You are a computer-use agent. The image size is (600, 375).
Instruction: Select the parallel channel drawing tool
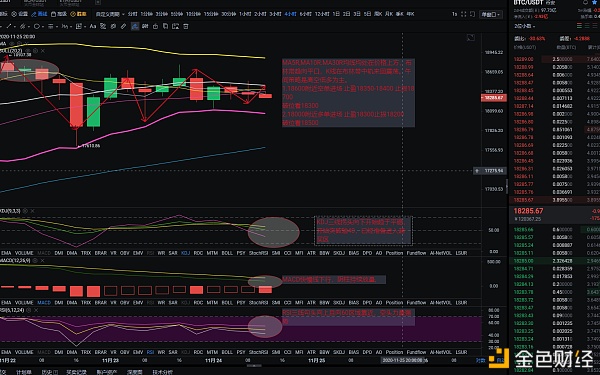23,26
